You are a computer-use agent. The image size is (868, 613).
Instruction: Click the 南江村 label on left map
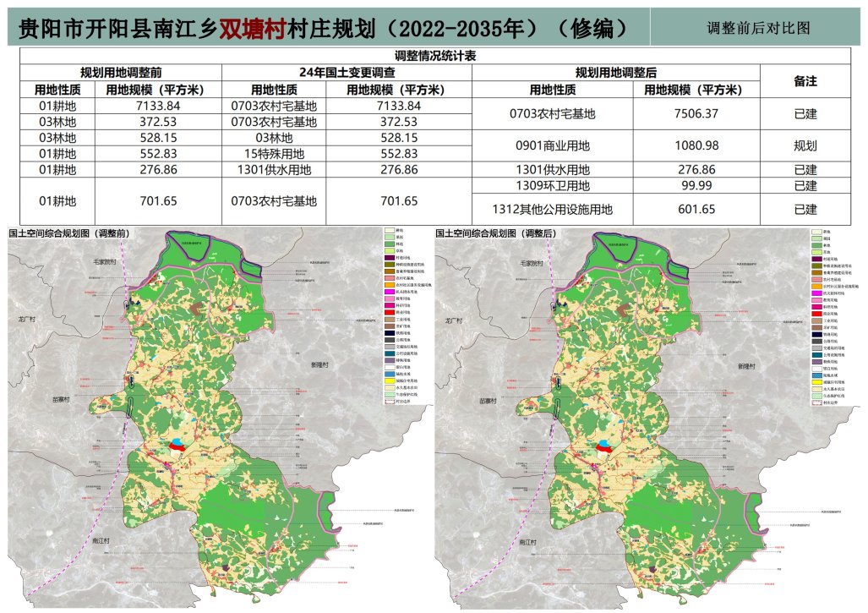click(x=101, y=540)
